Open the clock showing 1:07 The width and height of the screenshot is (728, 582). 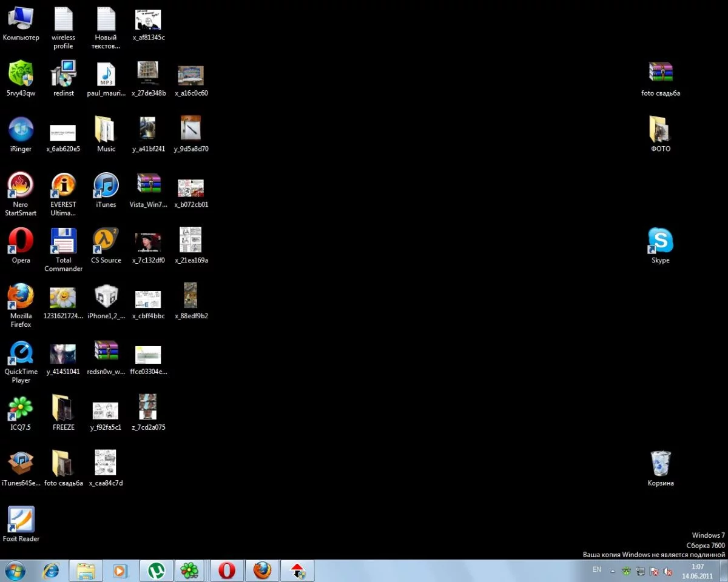click(697, 571)
